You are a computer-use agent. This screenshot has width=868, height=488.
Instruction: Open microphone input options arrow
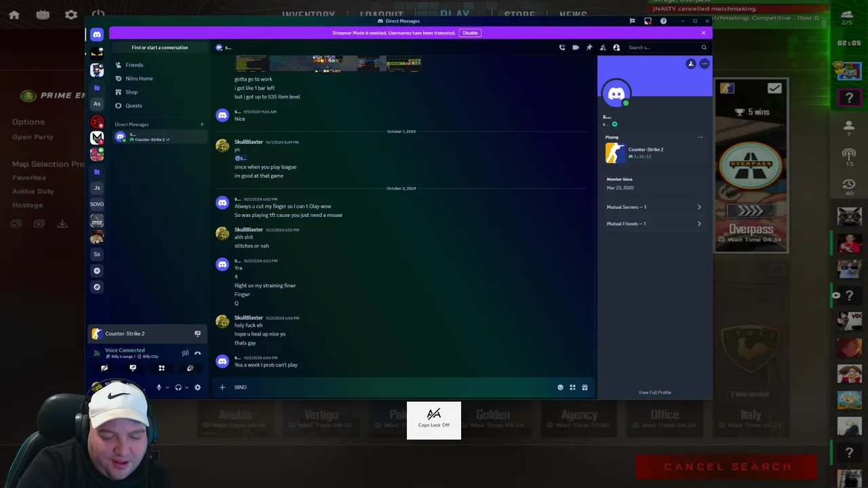(x=167, y=387)
